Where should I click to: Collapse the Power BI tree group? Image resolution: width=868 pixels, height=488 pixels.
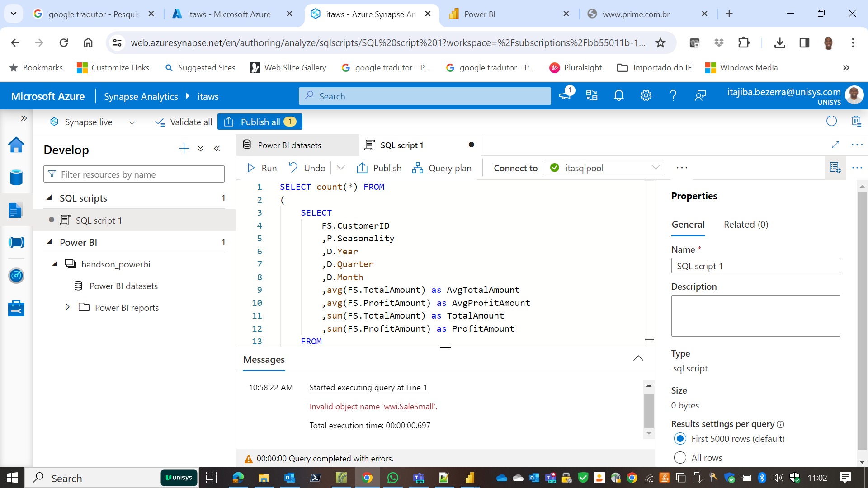(49, 242)
